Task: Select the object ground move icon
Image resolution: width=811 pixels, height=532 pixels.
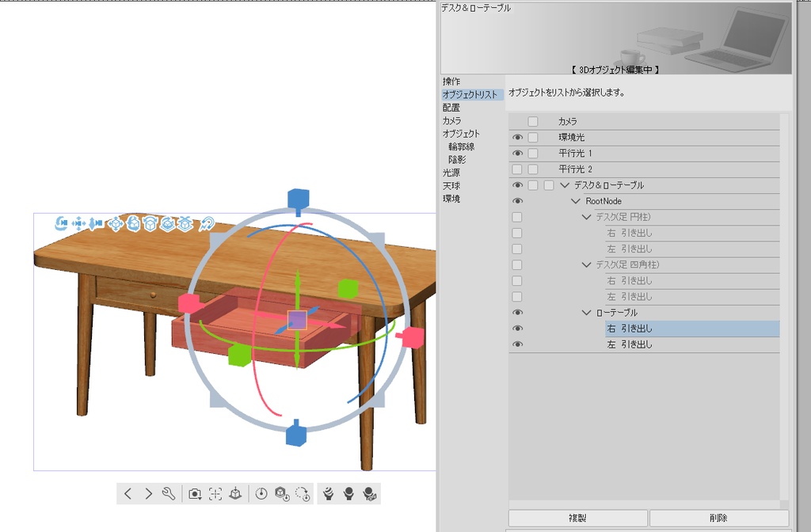Action: coord(185,223)
